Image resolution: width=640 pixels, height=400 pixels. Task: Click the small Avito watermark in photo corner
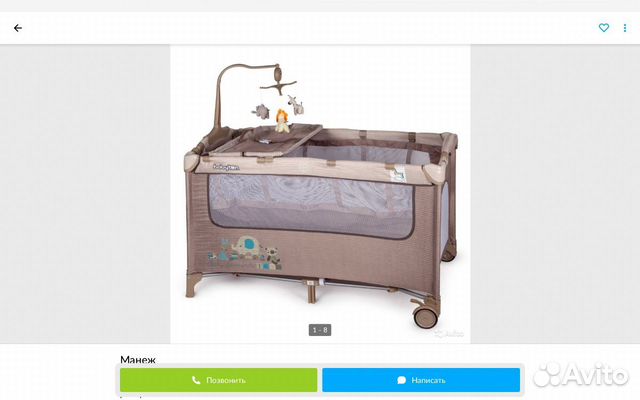point(449,334)
